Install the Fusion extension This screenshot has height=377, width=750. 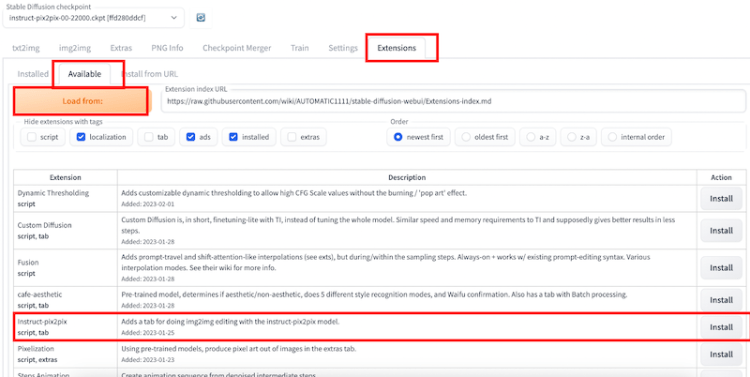pyautogui.click(x=721, y=268)
